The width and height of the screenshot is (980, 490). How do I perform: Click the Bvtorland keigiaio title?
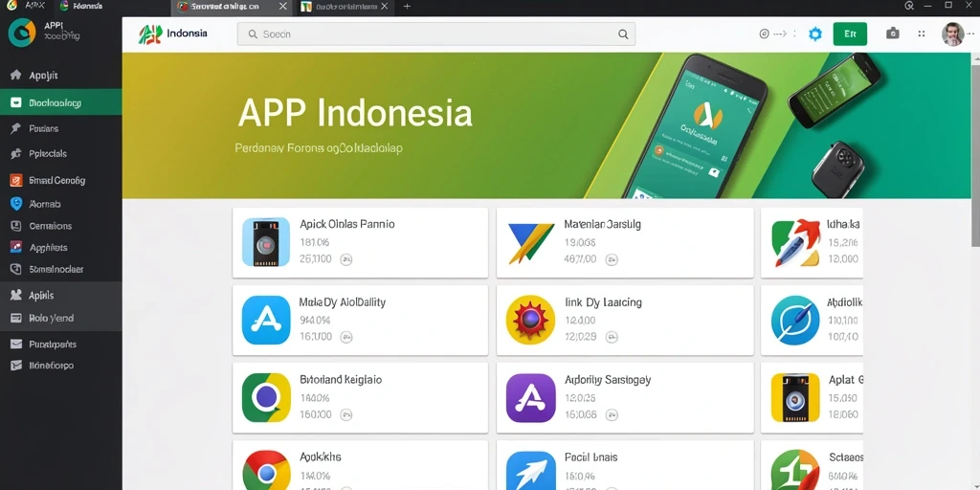click(x=341, y=379)
